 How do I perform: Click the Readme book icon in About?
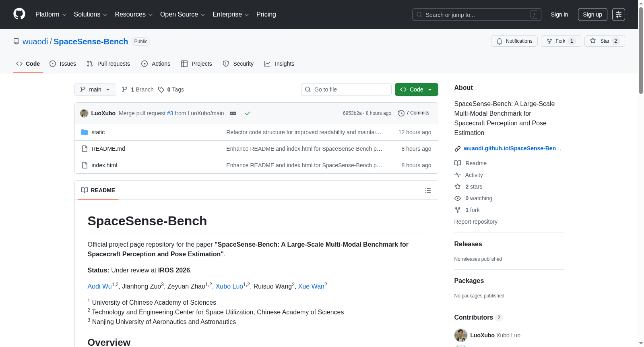[458, 163]
